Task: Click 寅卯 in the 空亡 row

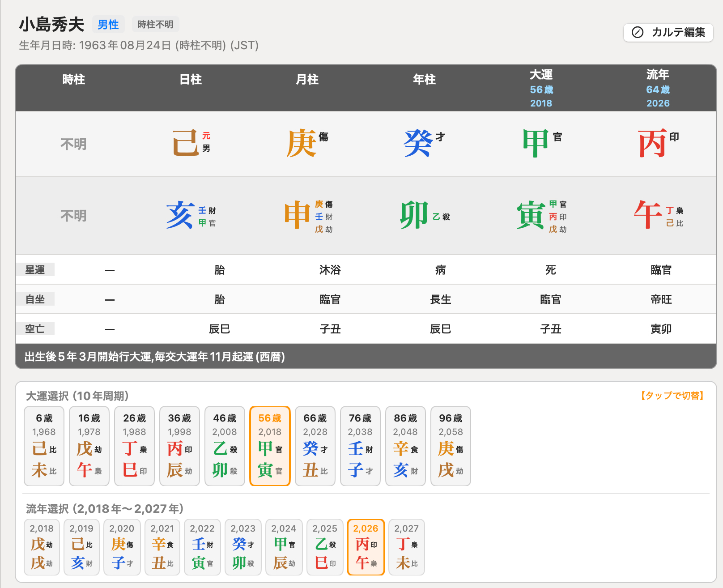Action: (x=661, y=329)
